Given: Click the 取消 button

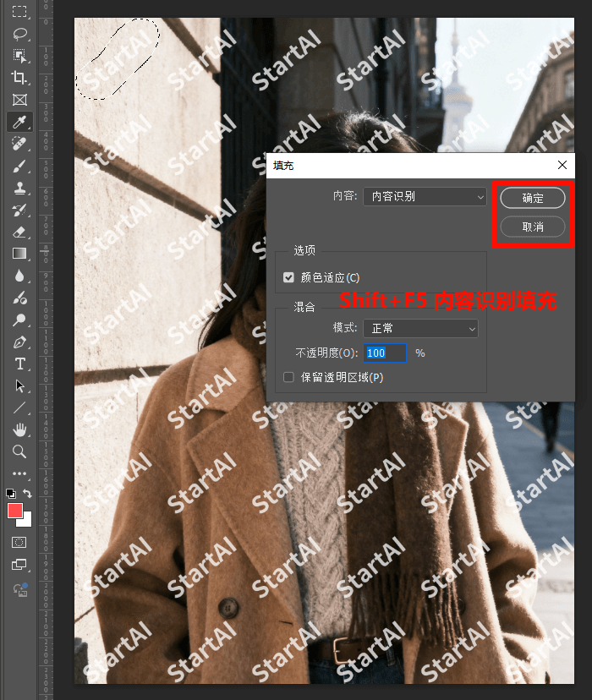Looking at the screenshot, I should [x=533, y=227].
